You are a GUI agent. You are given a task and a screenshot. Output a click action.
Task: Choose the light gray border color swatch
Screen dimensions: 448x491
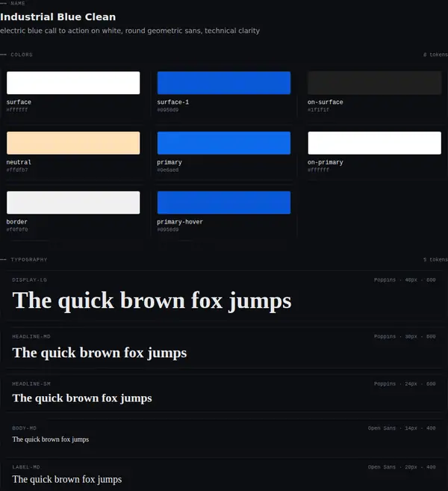pos(73,203)
